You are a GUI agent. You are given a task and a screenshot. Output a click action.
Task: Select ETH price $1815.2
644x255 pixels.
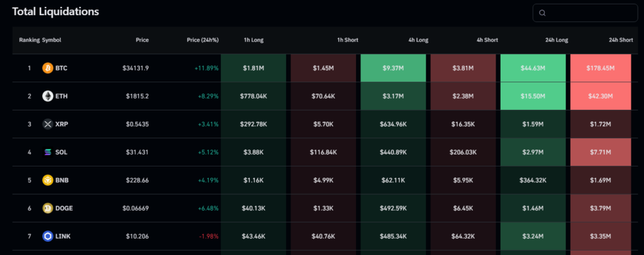pos(137,96)
